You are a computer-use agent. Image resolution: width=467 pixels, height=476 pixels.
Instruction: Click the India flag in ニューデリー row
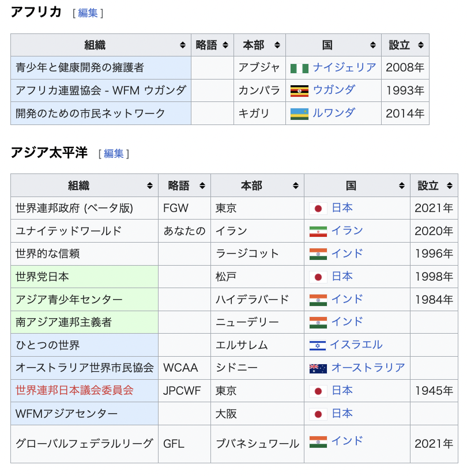click(x=318, y=323)
